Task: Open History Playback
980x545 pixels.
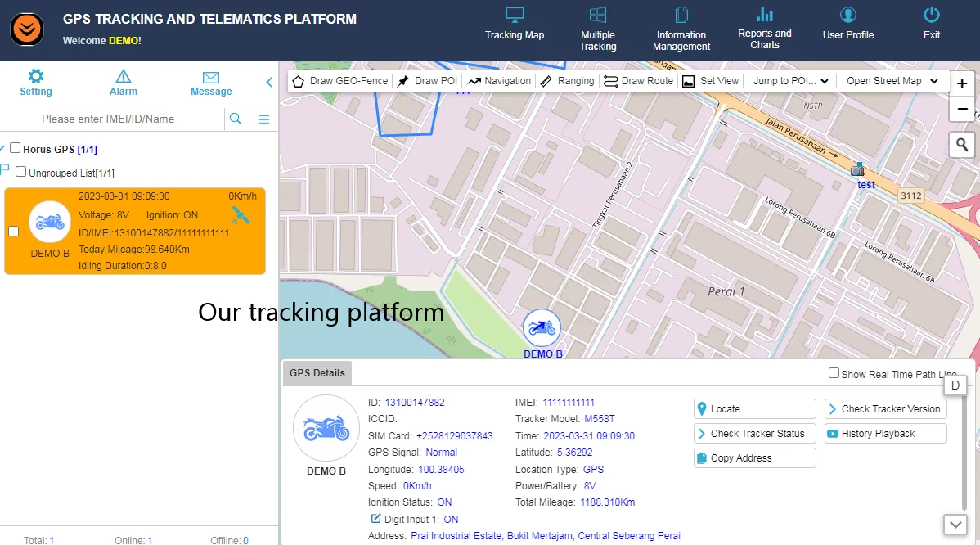Action: coord(884,433)
